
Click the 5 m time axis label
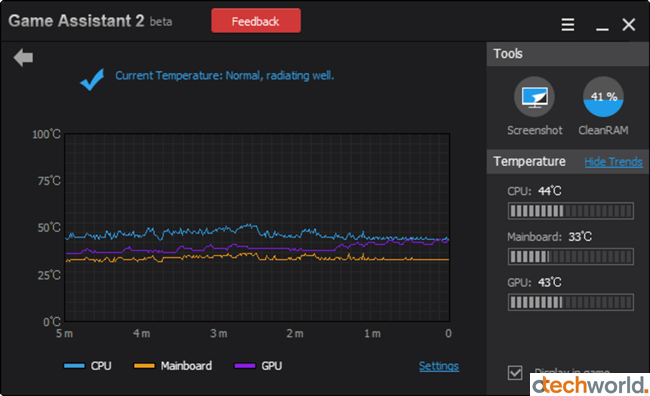[65, 333]
